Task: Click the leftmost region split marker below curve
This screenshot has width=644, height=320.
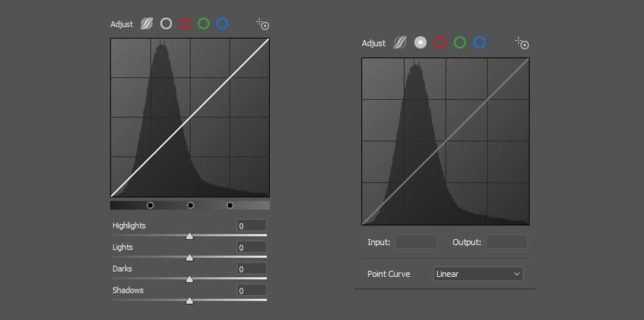Action: [x=150, y=205]
